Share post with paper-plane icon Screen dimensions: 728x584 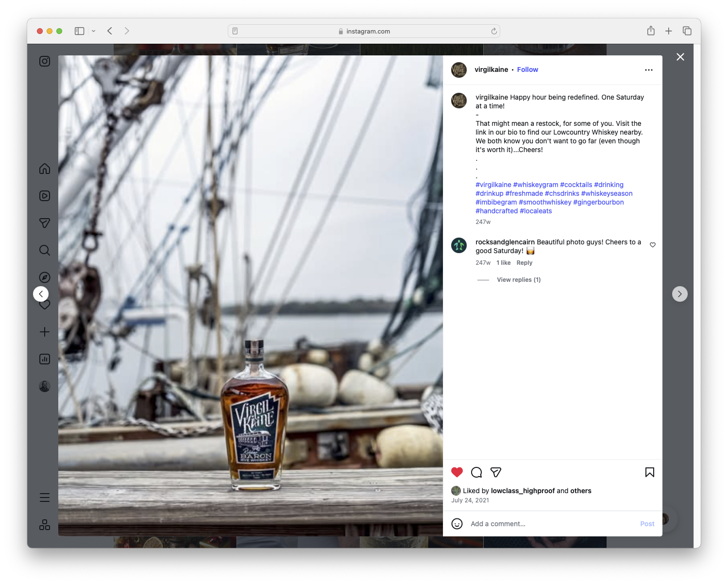(x=496, y=472)
